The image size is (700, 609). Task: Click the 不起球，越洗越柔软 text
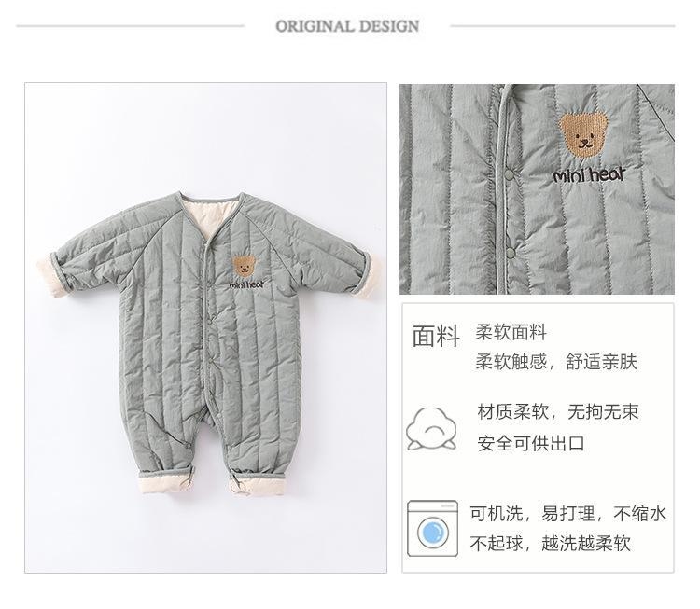point(550,544)
